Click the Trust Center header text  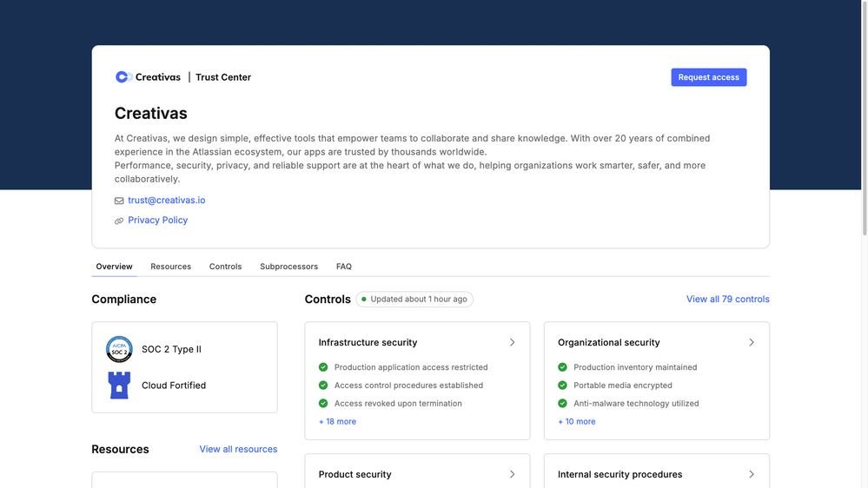(x=223, y=77)
